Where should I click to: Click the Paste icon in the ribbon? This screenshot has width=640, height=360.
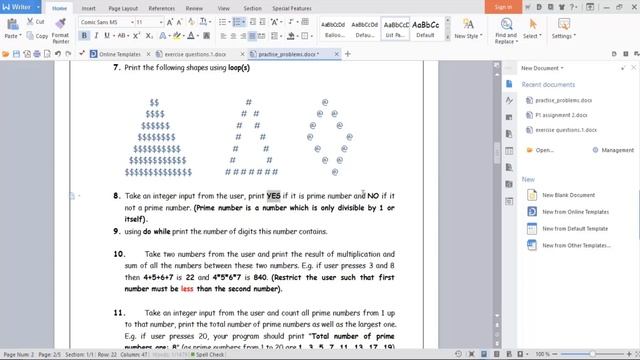pyautogui.click(x=13, y=24)
